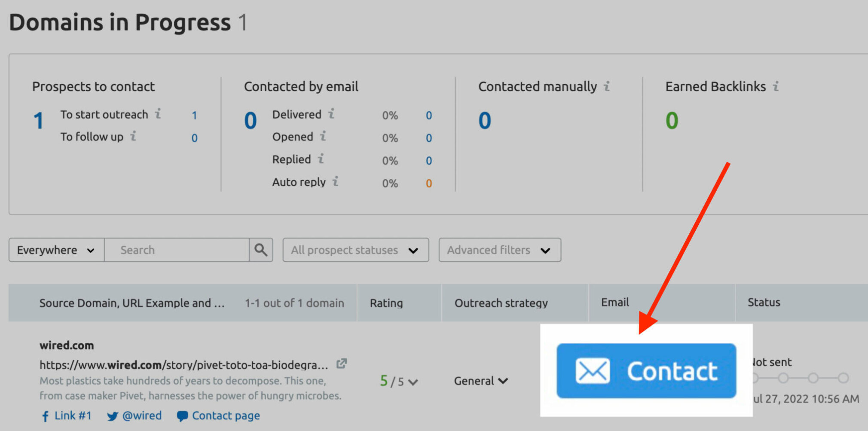Click the Delivered count 0
This screenshot has width=868, height=431.
[429, 115]
